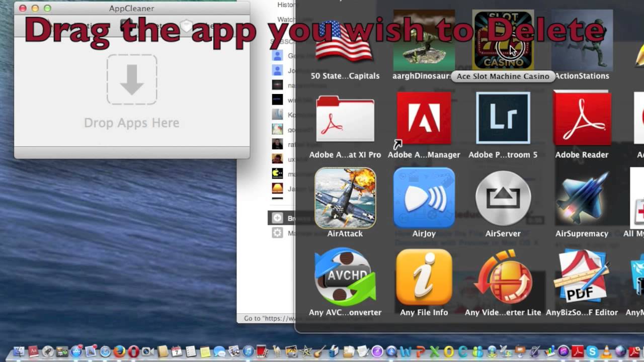644x362 pixels.
Task: Open Calendar from the Dock
Action: 177,351
